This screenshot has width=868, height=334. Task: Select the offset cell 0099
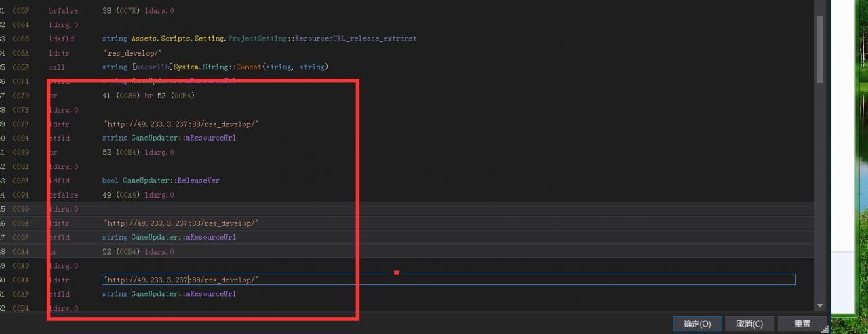click(x=21, y=209)
